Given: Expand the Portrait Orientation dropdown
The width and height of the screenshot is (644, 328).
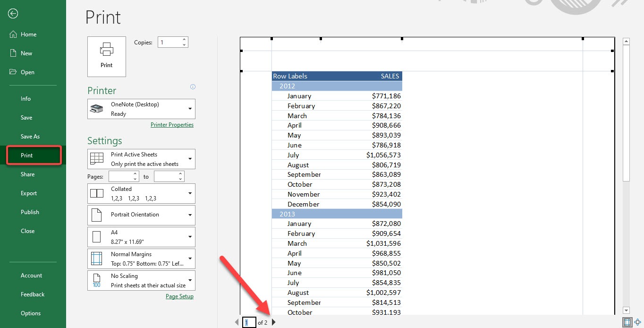Looking at the screenshot, I should (x=141, y=216).
